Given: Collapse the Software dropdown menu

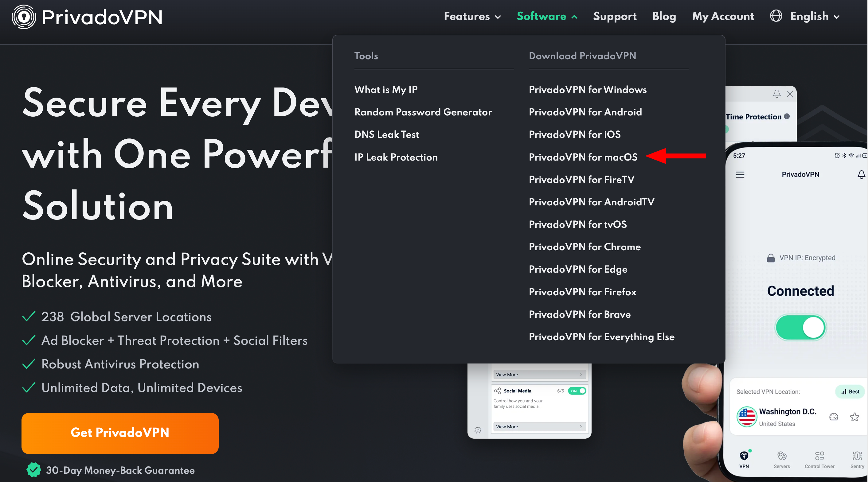Looking at the screenshot, I should click(547, 16).
